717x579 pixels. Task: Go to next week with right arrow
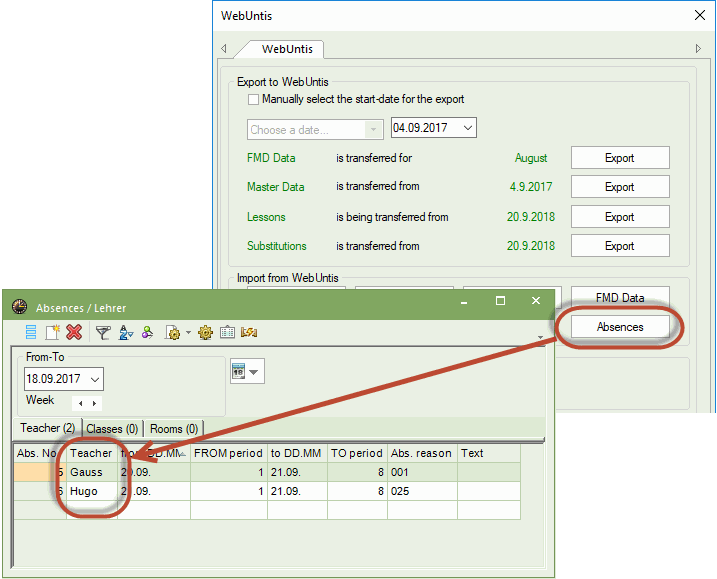point(94,403)
